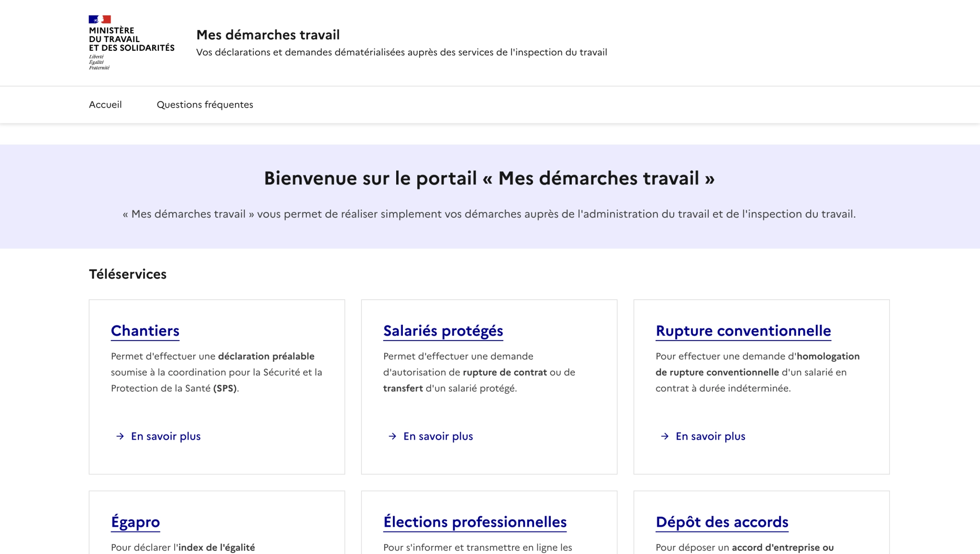The height and width of the screenshot is (554, 980).
Task: Click the Téléservices section heading
Action: 128,274
